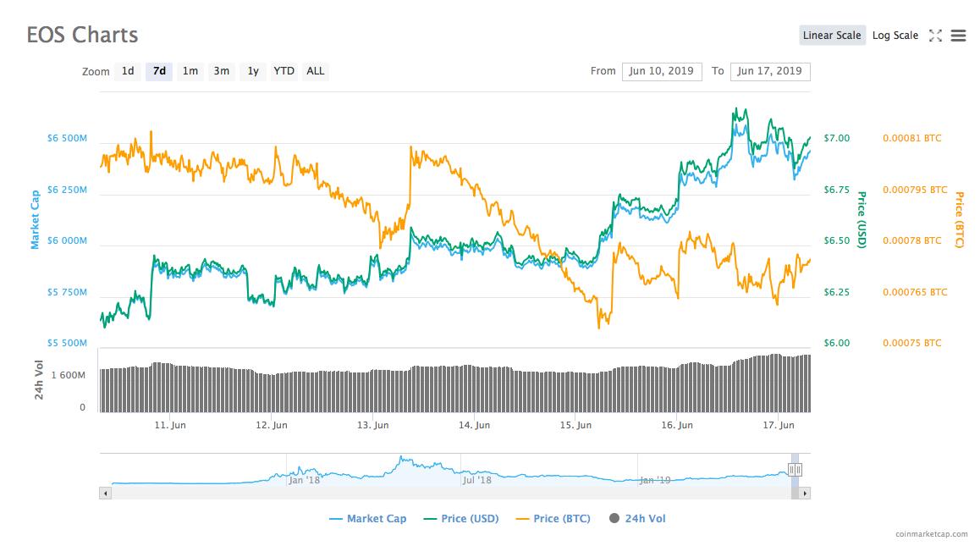Click the navigator right scroll arrow
Image resolution: width=980 pixels, height=546 pixels.
(x=805, y=493)
